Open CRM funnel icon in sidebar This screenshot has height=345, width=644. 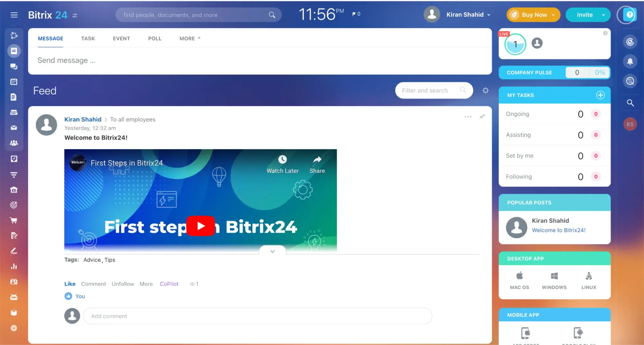tap(14, 174)
